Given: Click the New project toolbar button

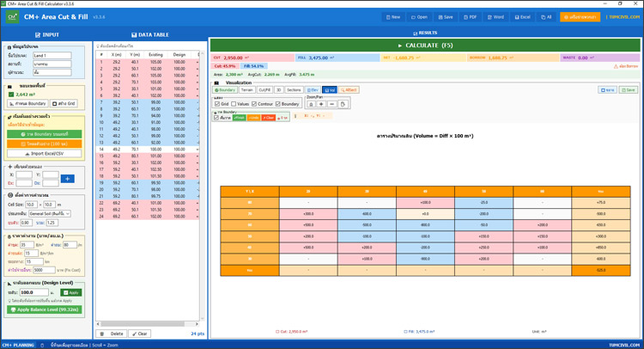Looking at the screenshot, I should (x=393, y=17).
